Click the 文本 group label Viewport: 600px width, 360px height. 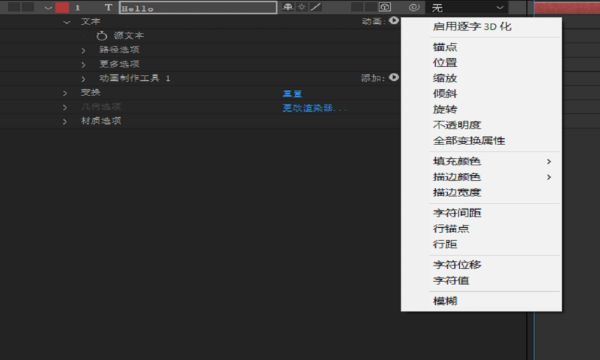click(x=90, y=21)
